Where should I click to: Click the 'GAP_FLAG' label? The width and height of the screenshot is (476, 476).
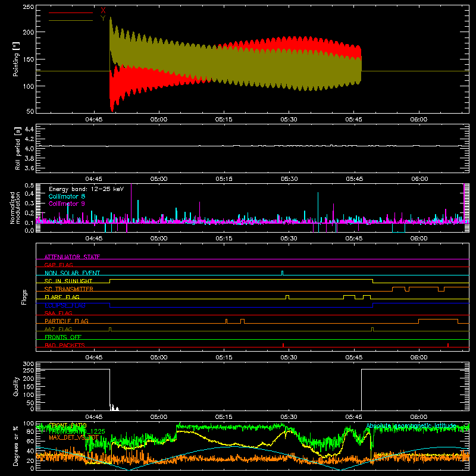tap(58, 265)
